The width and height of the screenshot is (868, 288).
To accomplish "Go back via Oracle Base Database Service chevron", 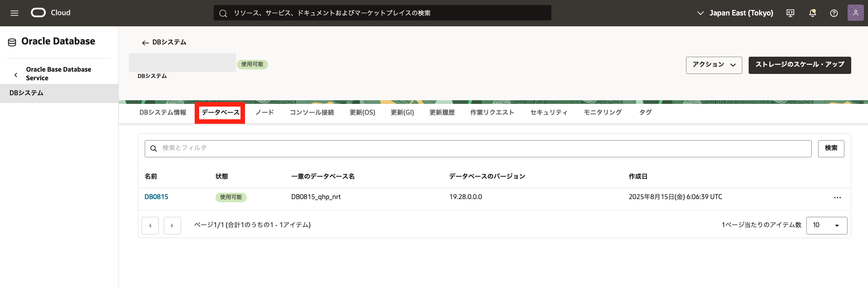I will point(16,74).
